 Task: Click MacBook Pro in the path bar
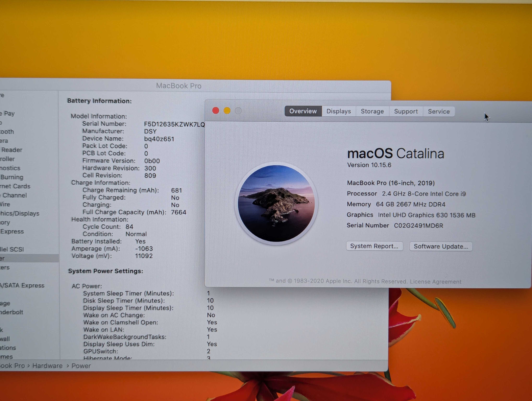pos(13,366)
